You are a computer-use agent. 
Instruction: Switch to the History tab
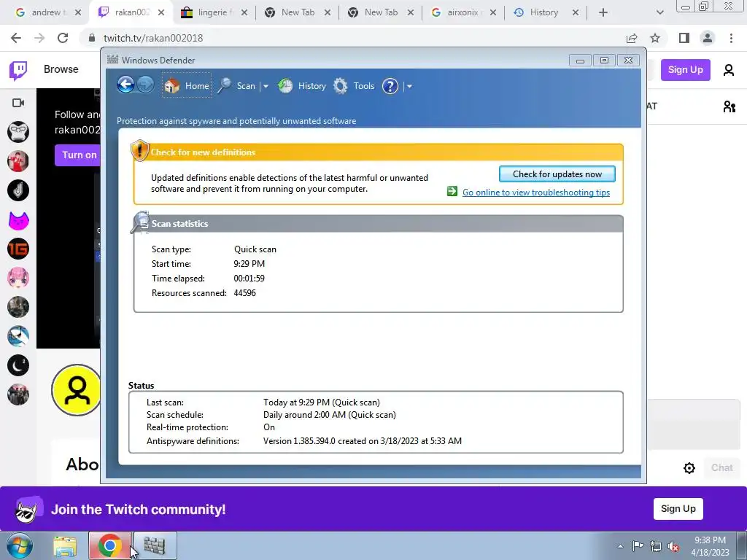(x=546, y=12)
